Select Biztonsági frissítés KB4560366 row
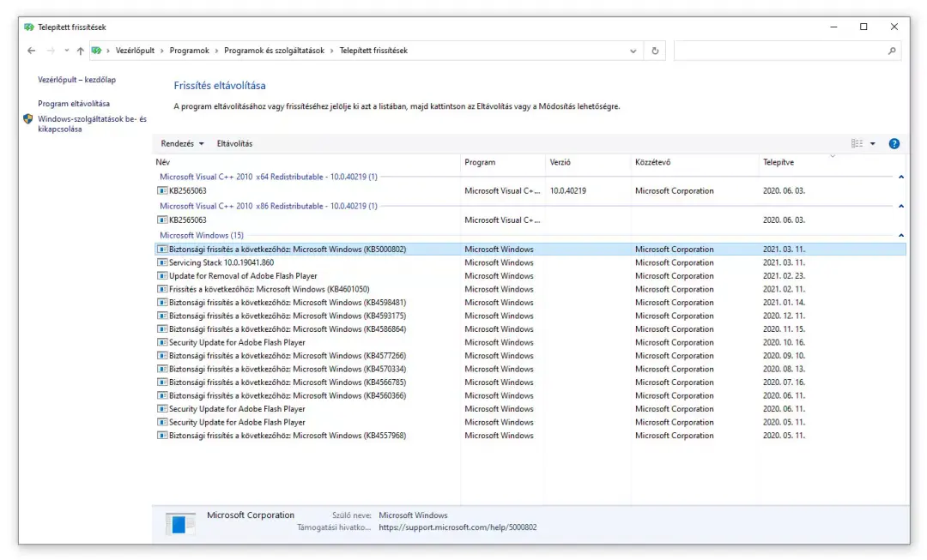This screenshot has width=927, height=560. point(530,396)
